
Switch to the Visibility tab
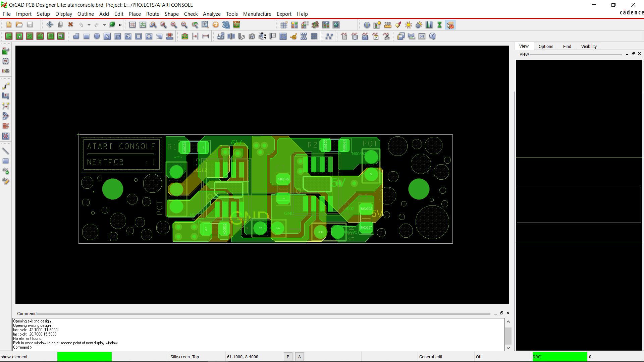[589, 46]
